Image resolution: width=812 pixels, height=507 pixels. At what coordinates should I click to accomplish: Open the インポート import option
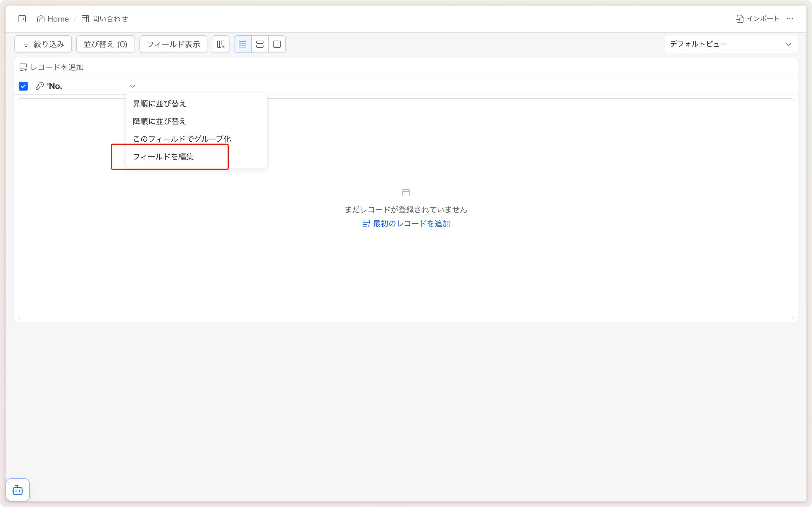click(757, 19)
